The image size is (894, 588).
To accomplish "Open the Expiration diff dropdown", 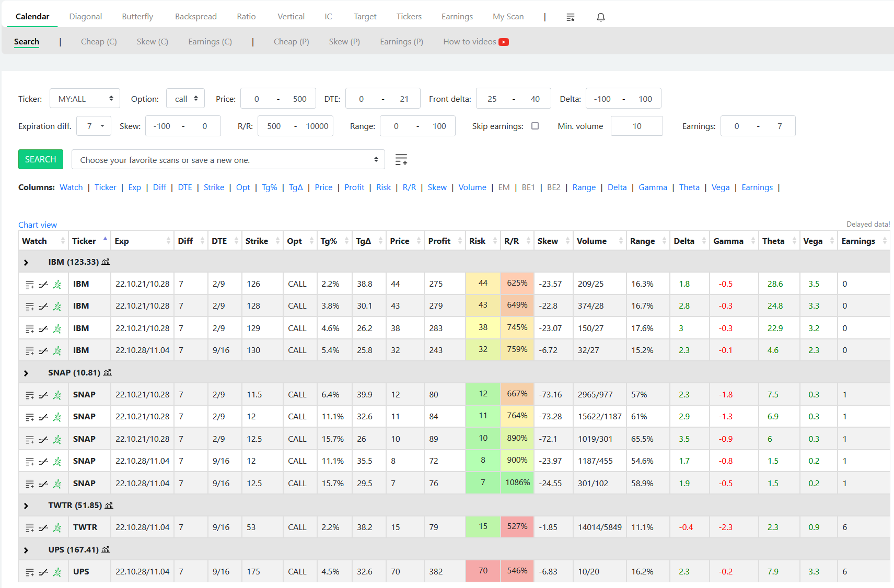I will 94,126.
